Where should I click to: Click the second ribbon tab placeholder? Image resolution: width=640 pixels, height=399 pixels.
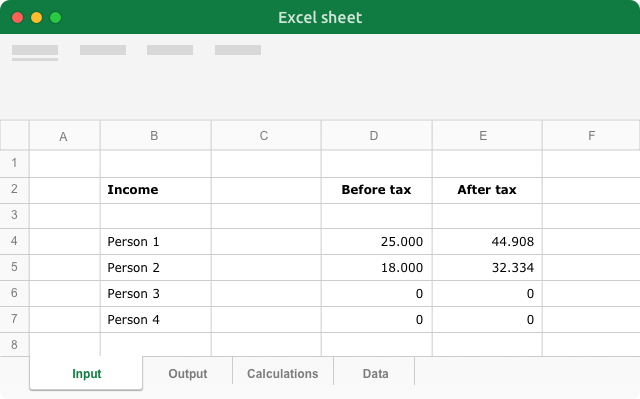103,50
